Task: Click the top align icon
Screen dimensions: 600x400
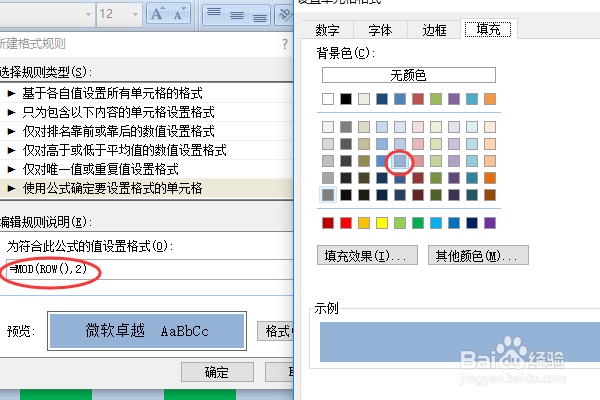Action: coord(214,15)
